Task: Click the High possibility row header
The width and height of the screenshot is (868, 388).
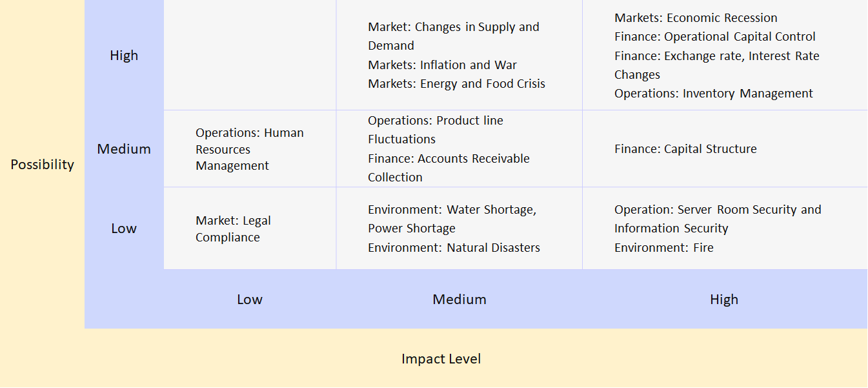Action: click(124, 56)
